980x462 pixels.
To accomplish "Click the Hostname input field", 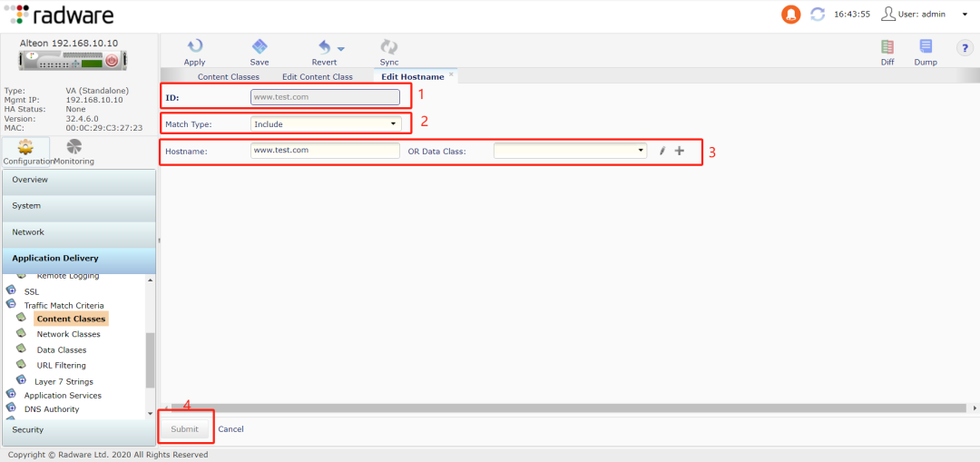I will coord(325,151).
